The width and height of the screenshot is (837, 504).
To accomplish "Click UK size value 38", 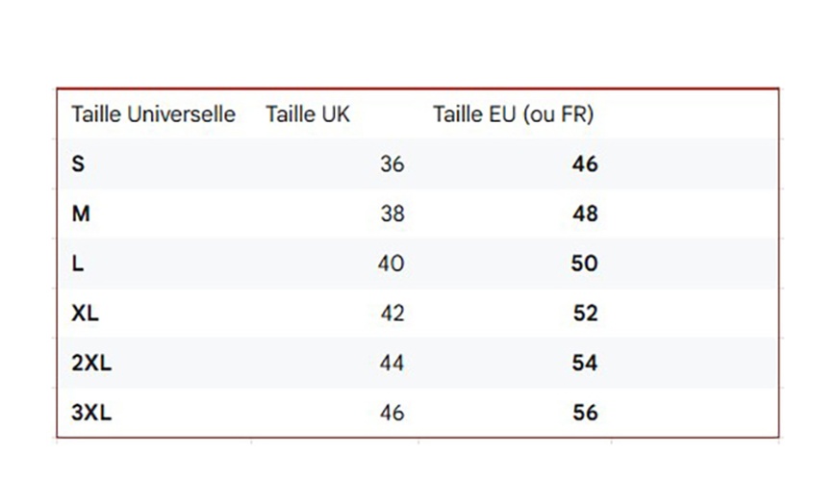I will point(392,214).
